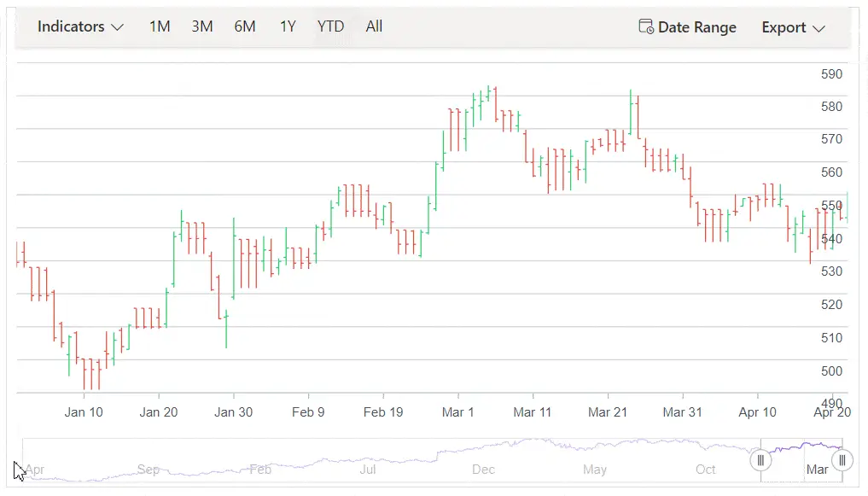Open the Export dropdown menu
The width and height of the screenshot is (868, 496).
(x=793, y=27)
